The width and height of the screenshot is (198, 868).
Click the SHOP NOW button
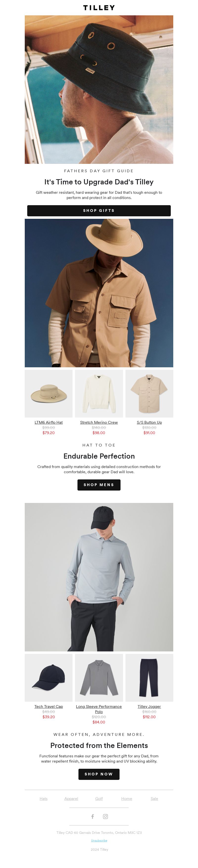99,774
